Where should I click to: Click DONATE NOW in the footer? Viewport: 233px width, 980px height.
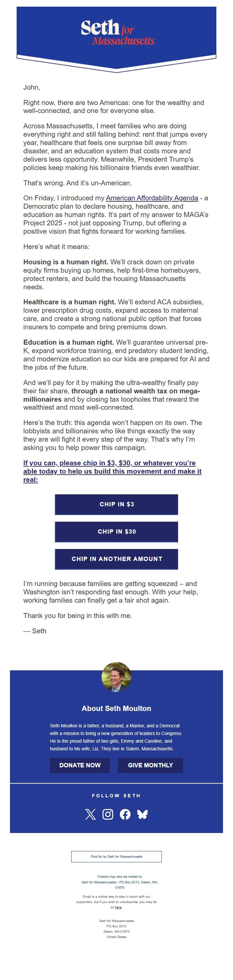[x=80, y=765]
